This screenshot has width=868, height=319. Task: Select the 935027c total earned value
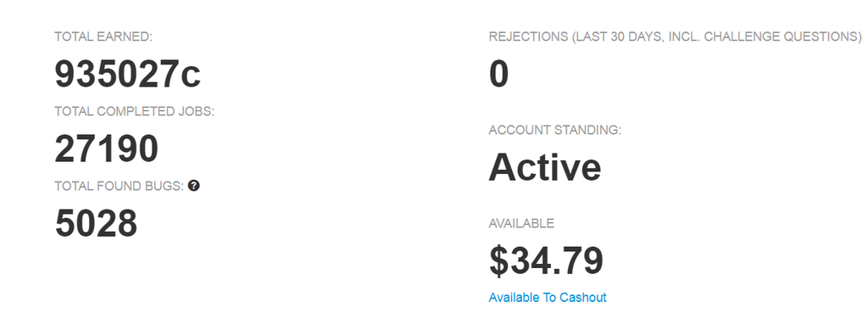click(128, 74)
